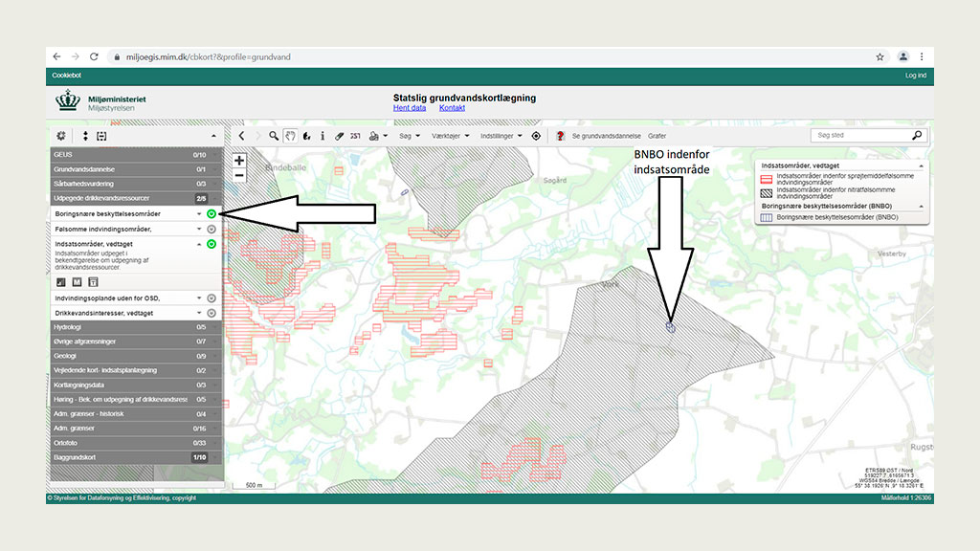This screenshot has height=551, width=980.
Task: Click the map zoom out minus button
Action: coord(239,175)
